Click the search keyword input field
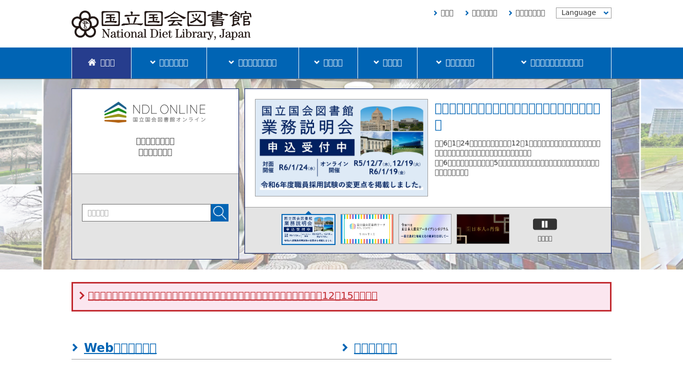 click(146, 213)
